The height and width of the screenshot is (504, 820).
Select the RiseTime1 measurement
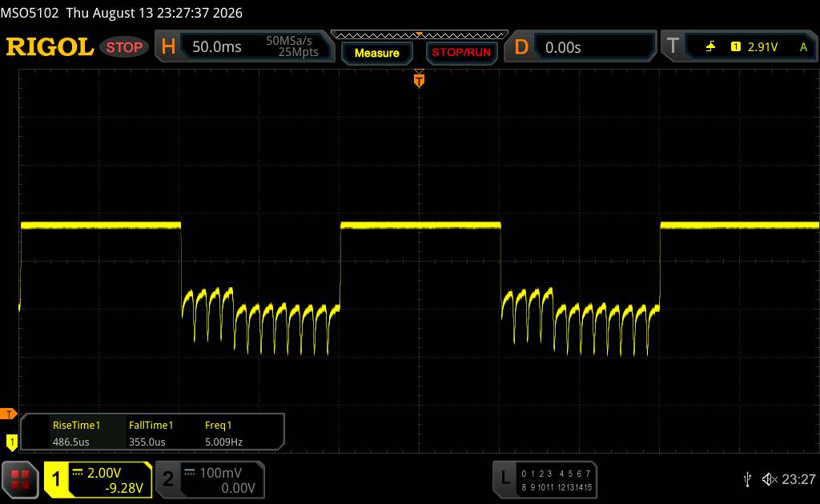pos(76,425)
